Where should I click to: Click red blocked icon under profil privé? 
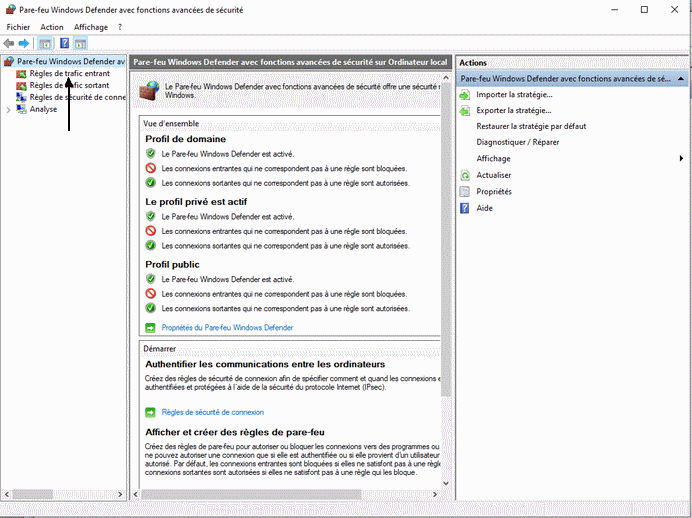coord(150,231)
